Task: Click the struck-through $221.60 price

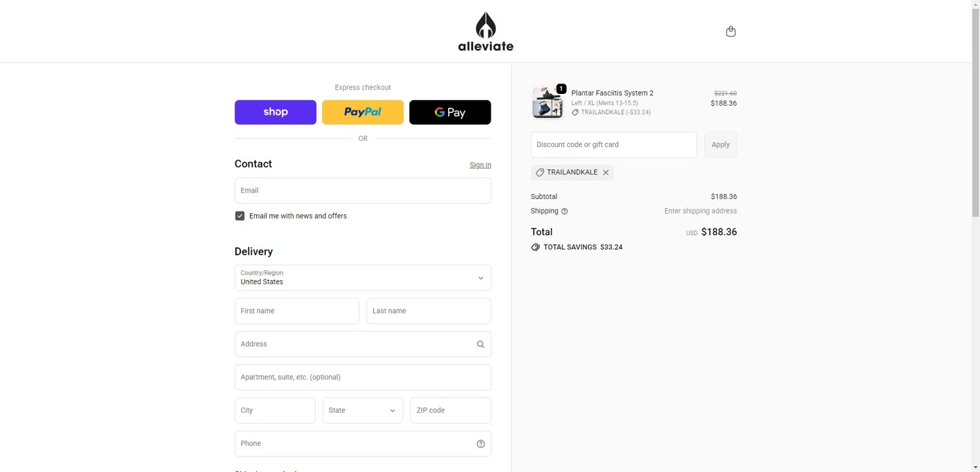Action: pyautogui.click(x=725, y=93)
